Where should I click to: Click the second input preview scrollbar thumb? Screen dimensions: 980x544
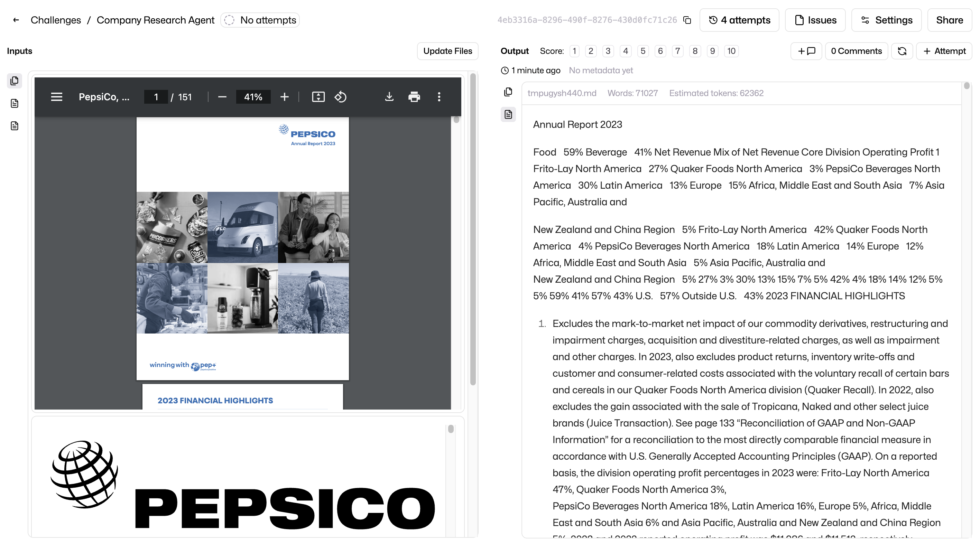tap(451, 429)
